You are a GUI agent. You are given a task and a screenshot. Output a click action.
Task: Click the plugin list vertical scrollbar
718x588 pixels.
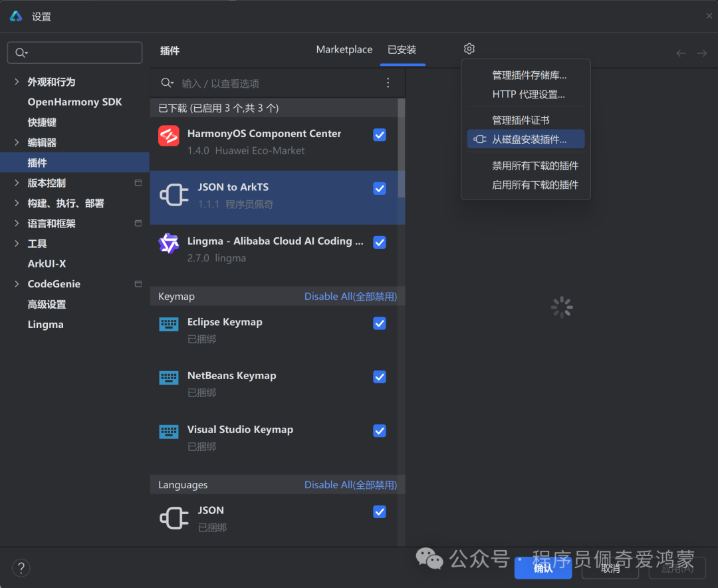(x=402, y=148)
